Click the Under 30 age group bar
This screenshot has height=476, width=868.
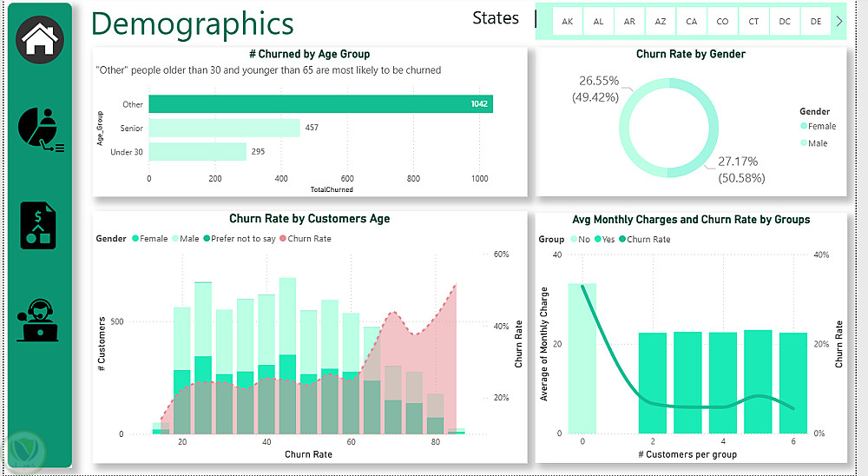pos(197,152)
